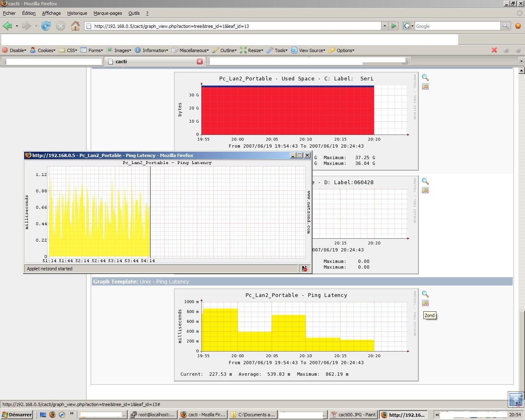Open Options dropdown in developer toolbar
Screen dimensions: 525x420
tap(342, 50)
